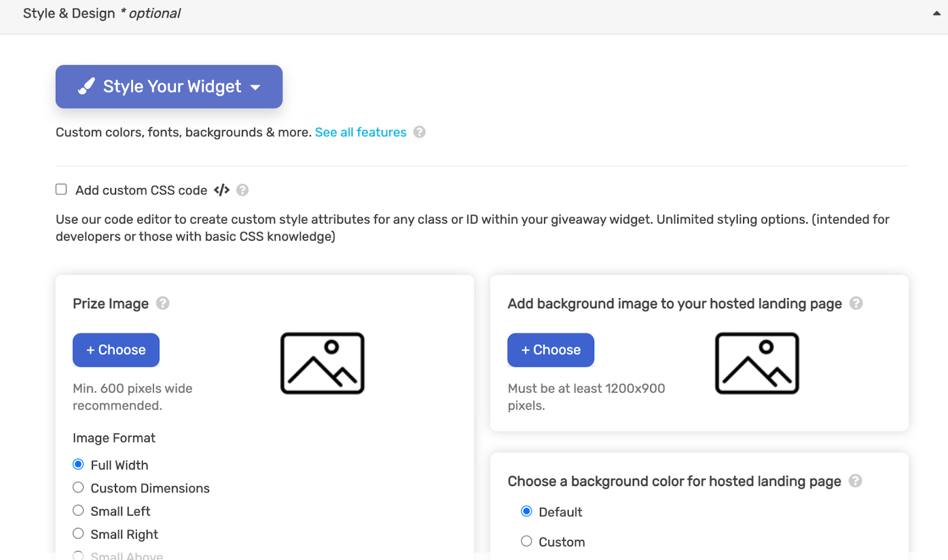Open the See all features link
Viewport: 948px width, 560px height.
tap(360, 132)
